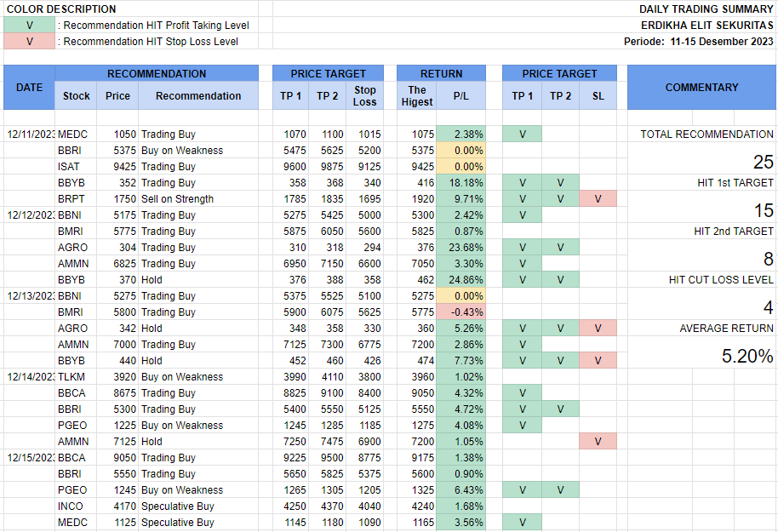Click the Stock column header
This screenshot has width=778, height=532.
[77, 96]
